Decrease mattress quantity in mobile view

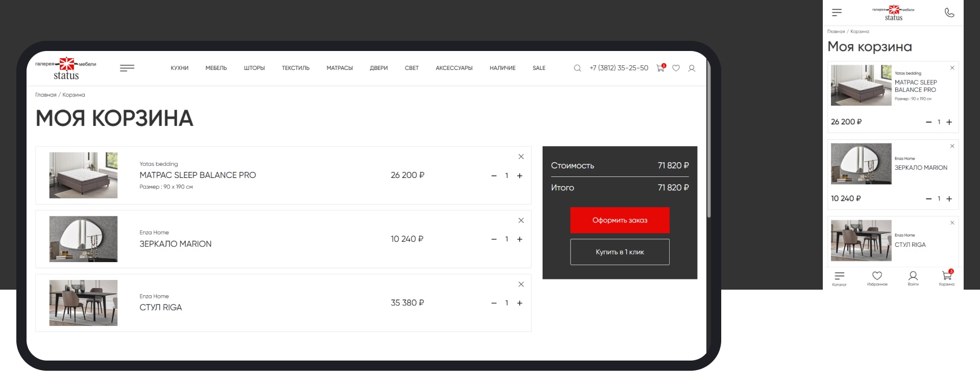(928, 122)
